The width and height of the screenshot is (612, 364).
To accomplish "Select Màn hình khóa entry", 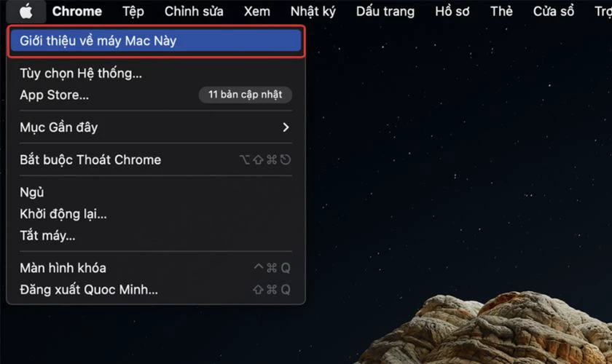I will (x=156, y=268).
